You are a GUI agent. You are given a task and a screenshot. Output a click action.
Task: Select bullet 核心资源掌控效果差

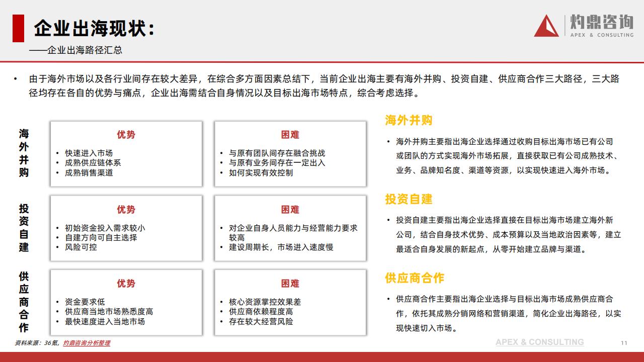pos(265,302)
